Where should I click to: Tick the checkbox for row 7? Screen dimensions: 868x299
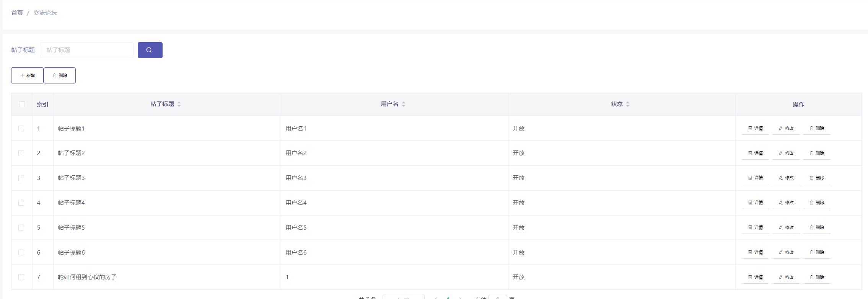pos(21,277)
